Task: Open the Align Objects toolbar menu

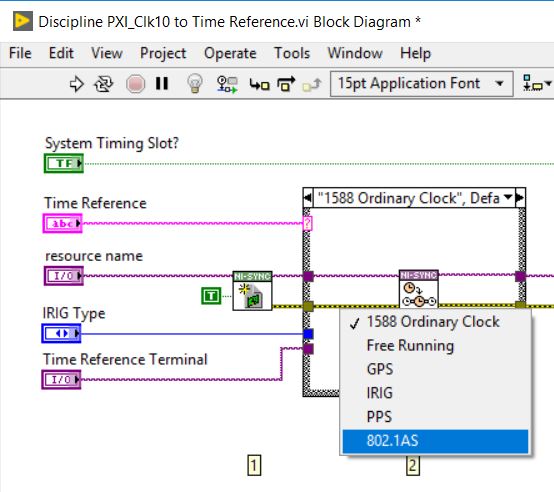Action: point(536,83)
